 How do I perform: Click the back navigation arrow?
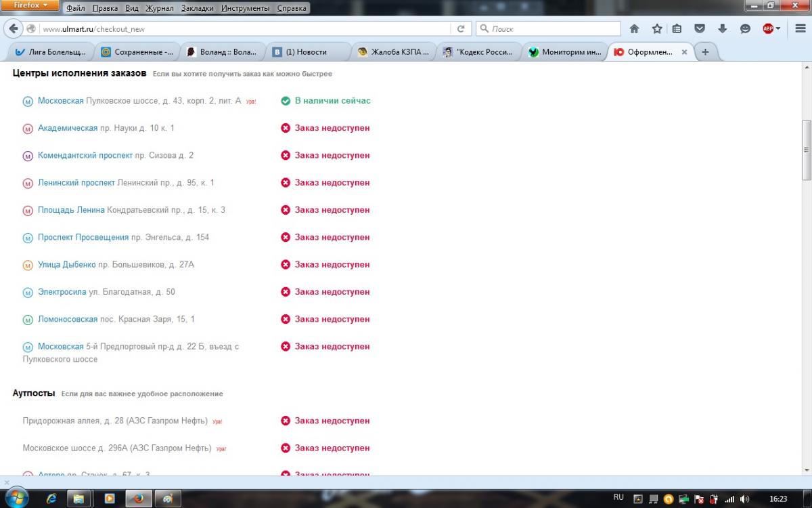(14, 29)
